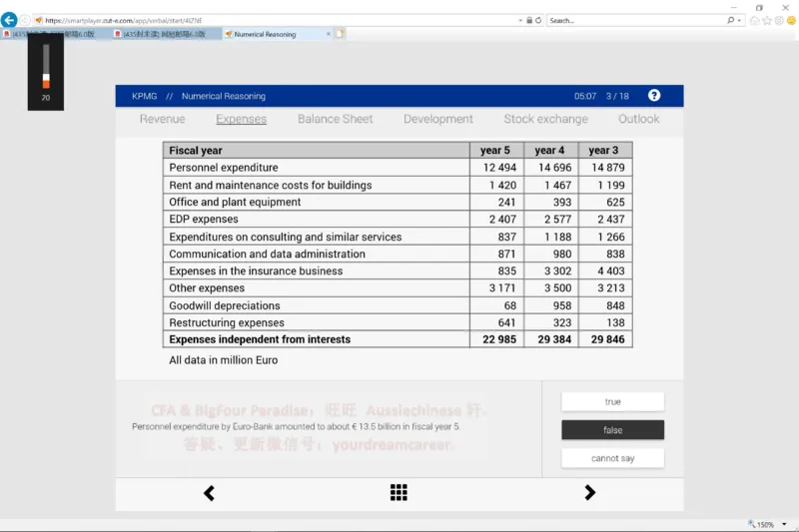Screen dimensions: 799x532
Task: Open the Outlook data tab
Action: [638, 119]
